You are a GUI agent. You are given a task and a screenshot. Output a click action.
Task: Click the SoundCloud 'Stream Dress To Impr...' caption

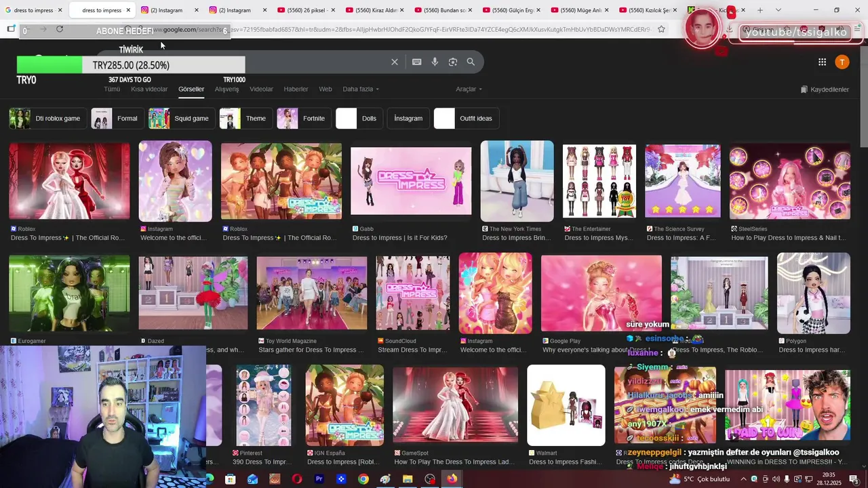click(x=412, y=350)
